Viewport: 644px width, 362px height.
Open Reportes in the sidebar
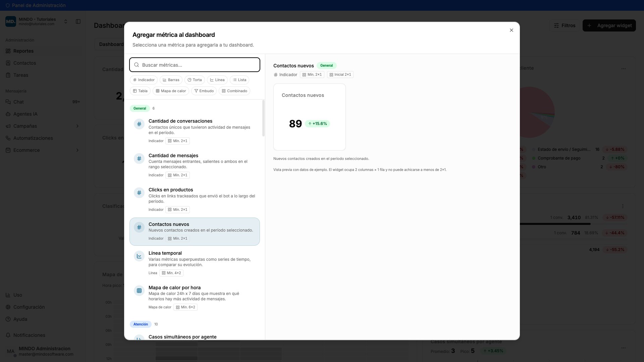tap(43, 51)
